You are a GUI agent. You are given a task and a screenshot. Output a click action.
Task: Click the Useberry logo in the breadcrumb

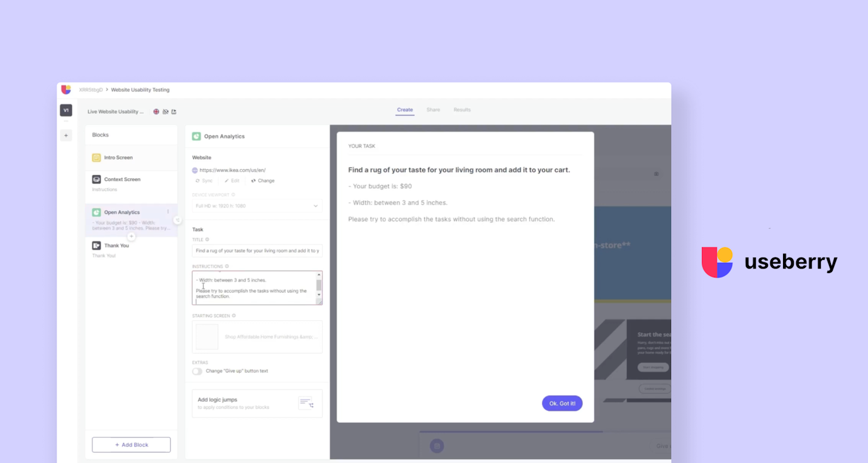[x=67, y=90]
